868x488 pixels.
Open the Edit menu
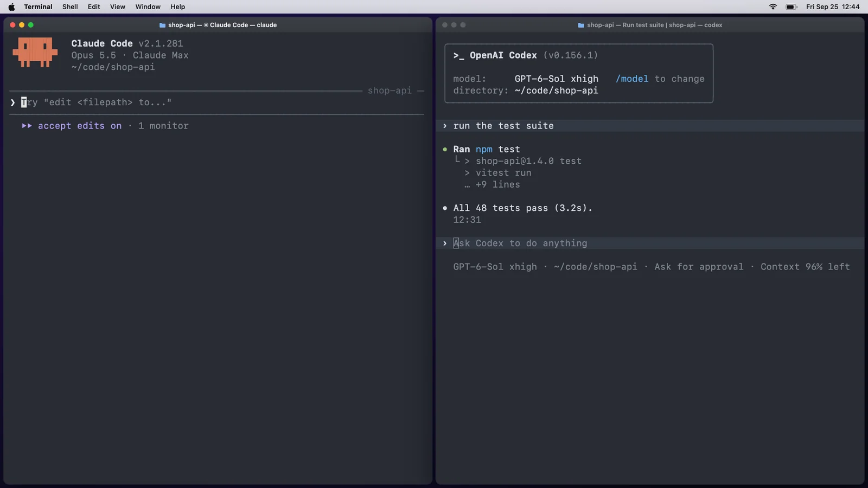coord(94,7)
